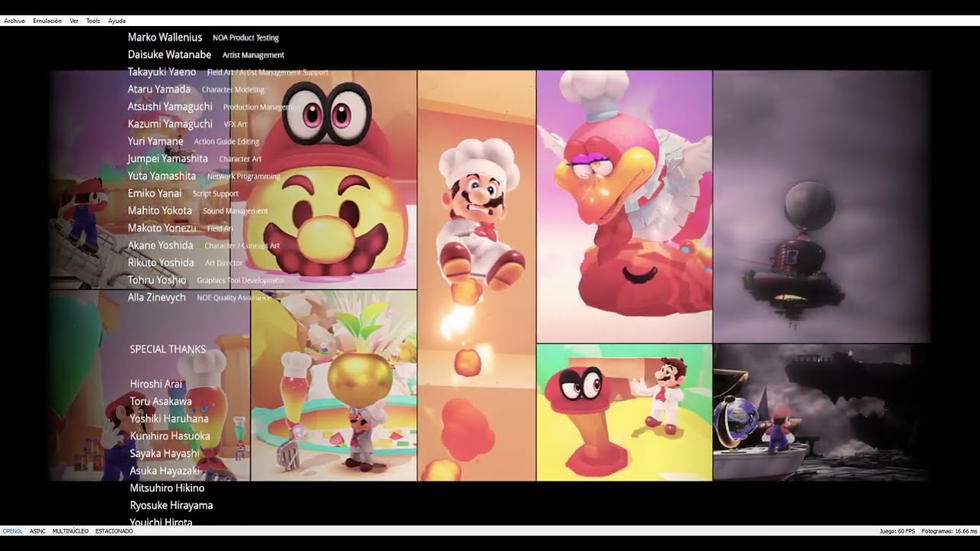Click the Action Guide Editing role text

pyautogui.click(x=227, y=142)
